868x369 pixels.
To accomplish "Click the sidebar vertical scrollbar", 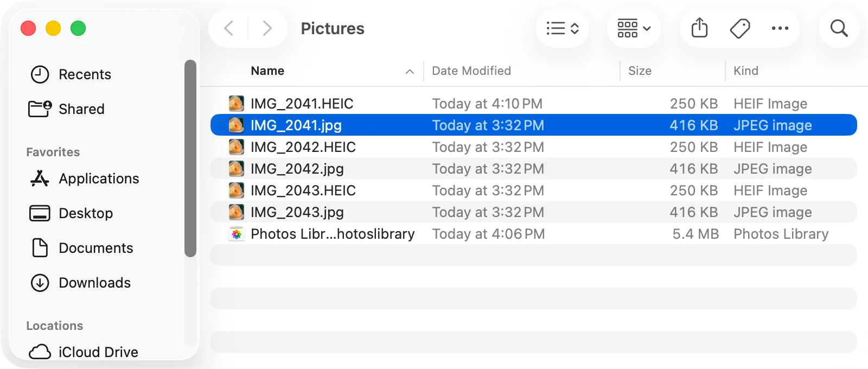I will tap(190, 158).
